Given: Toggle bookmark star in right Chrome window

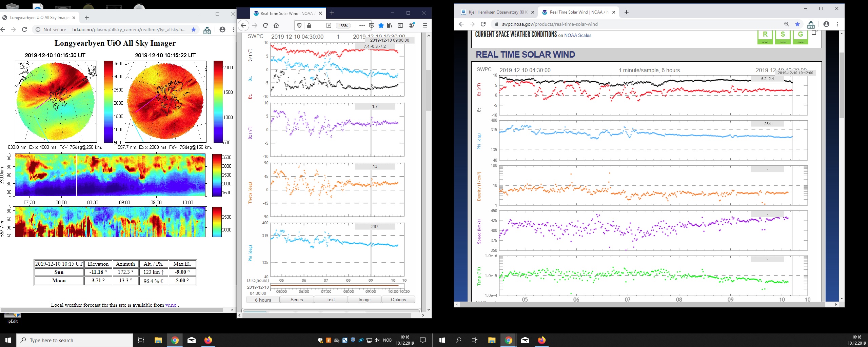Looking at the screenshot, I should click(797, 24).
